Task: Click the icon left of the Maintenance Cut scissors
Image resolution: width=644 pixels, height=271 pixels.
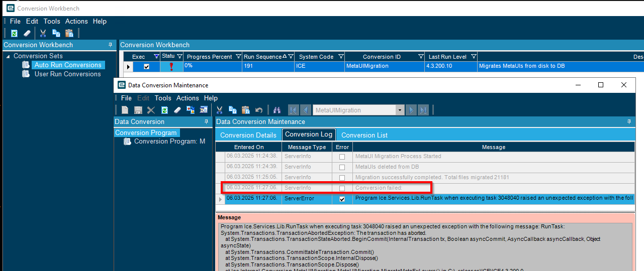Action: [x=204, y=110]
